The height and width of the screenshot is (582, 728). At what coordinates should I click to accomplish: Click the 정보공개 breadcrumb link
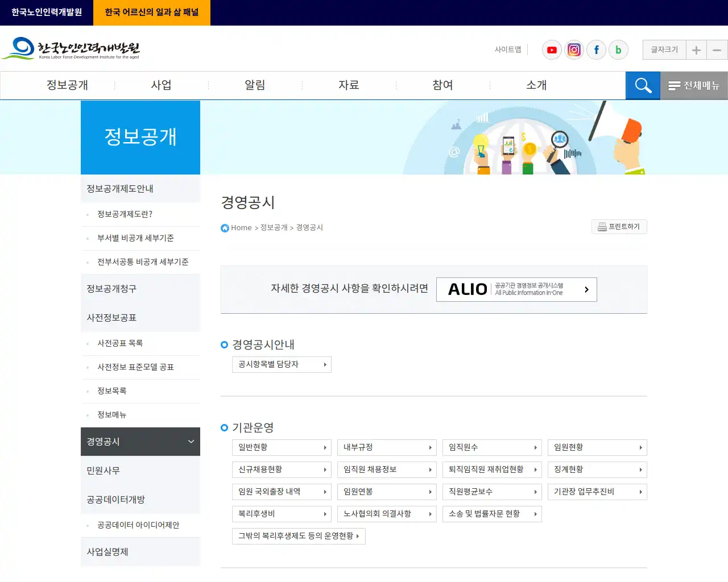274,228
